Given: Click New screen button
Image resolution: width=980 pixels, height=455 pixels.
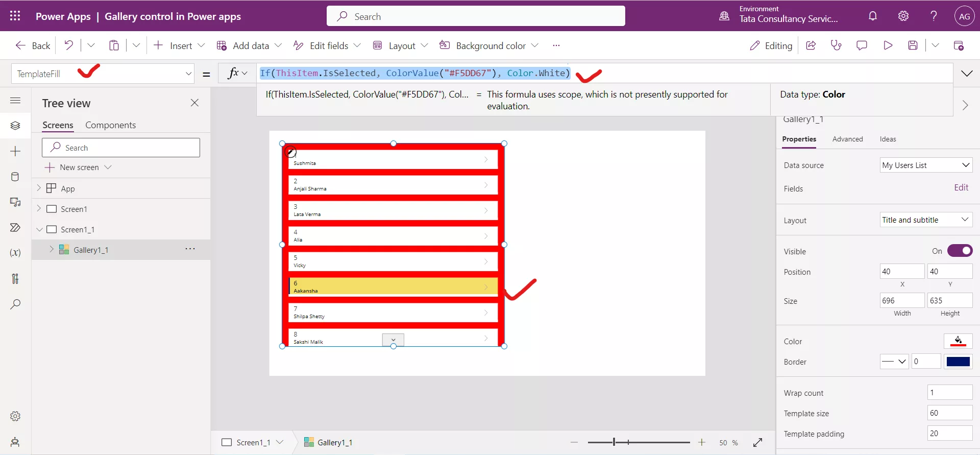Looking at the screenshot, I should [x=78, y=167].
